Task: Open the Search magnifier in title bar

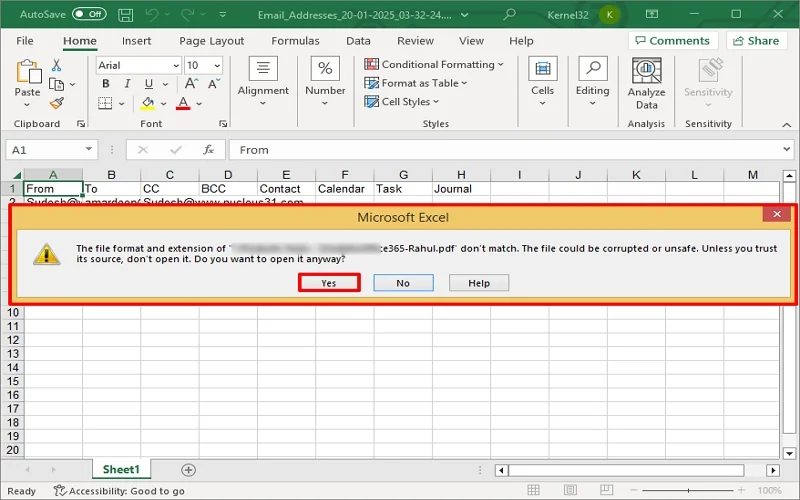Action: (509, 14)
